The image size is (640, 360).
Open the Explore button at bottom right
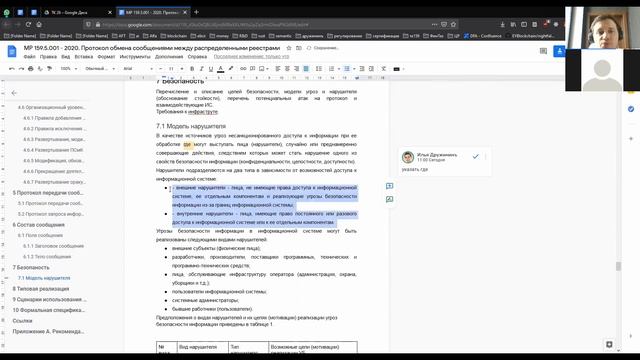coord(609,344)
